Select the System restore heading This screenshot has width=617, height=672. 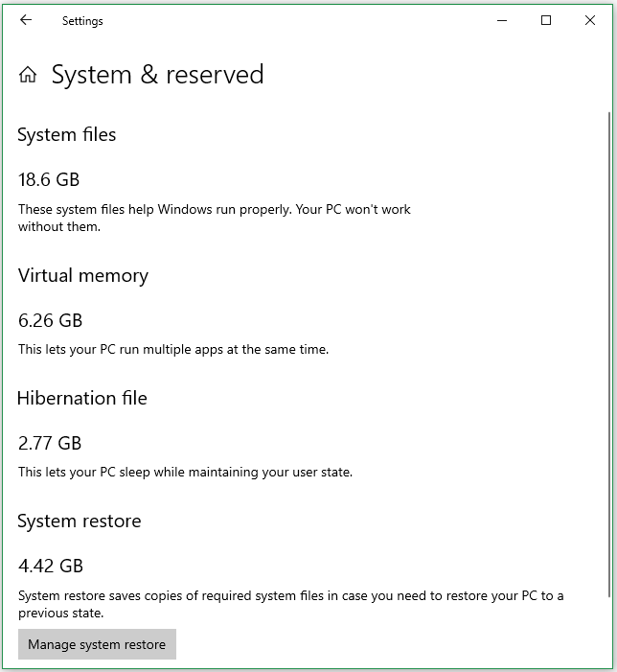coord(80,521)
